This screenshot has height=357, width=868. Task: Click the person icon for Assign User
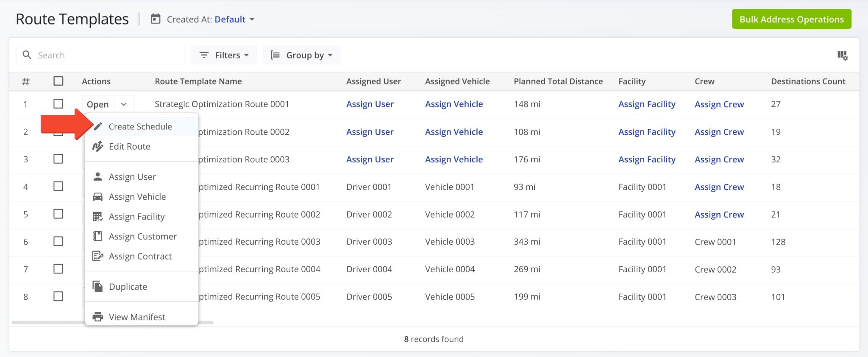tap(98, 176)
